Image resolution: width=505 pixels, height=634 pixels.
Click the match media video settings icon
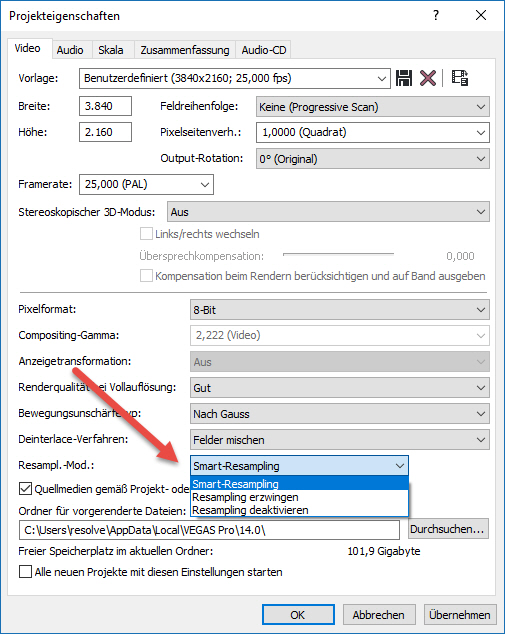tap(460, 78)
